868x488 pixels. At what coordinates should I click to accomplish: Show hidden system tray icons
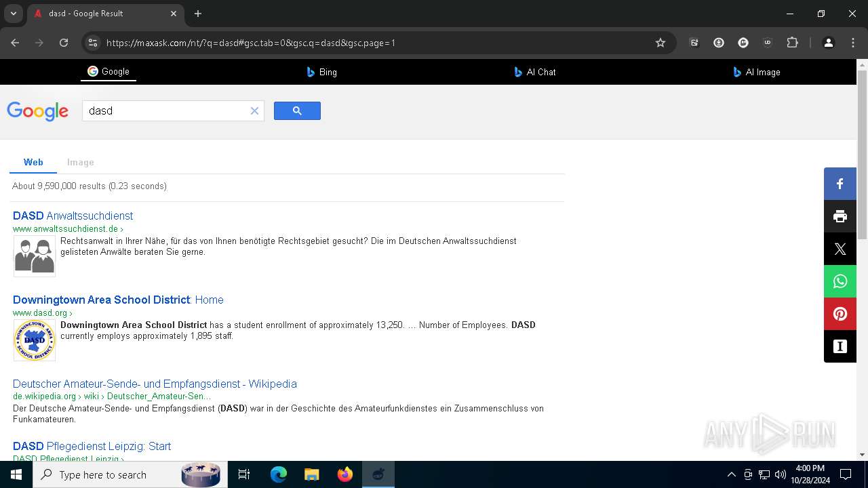click(731, 474)
